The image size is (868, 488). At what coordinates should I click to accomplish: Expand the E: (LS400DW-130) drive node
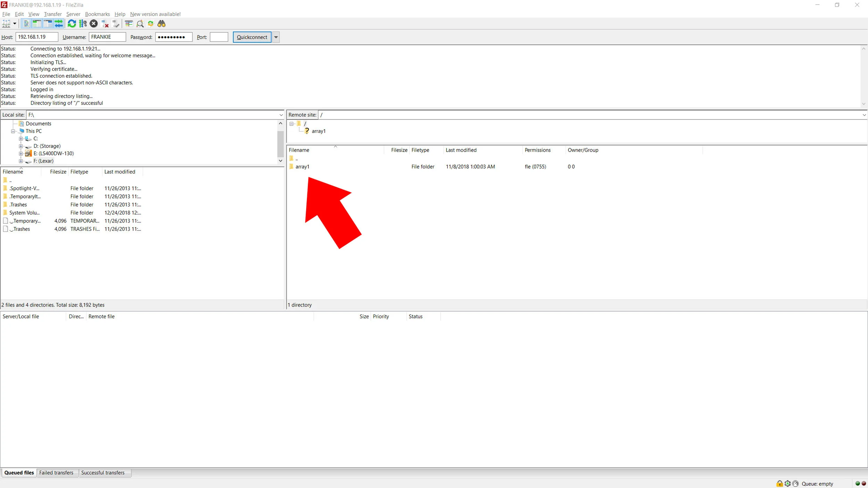click(x=21, y=153)
